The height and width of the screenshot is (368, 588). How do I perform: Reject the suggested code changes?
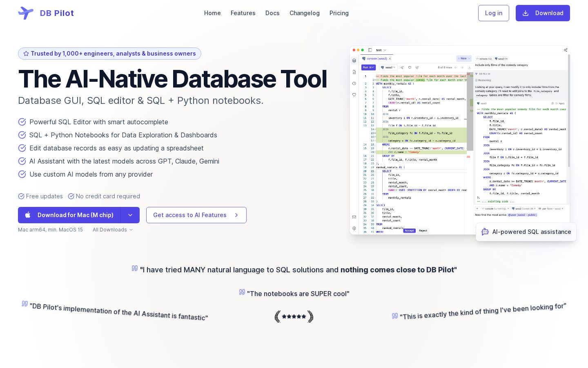pos(423,231)
